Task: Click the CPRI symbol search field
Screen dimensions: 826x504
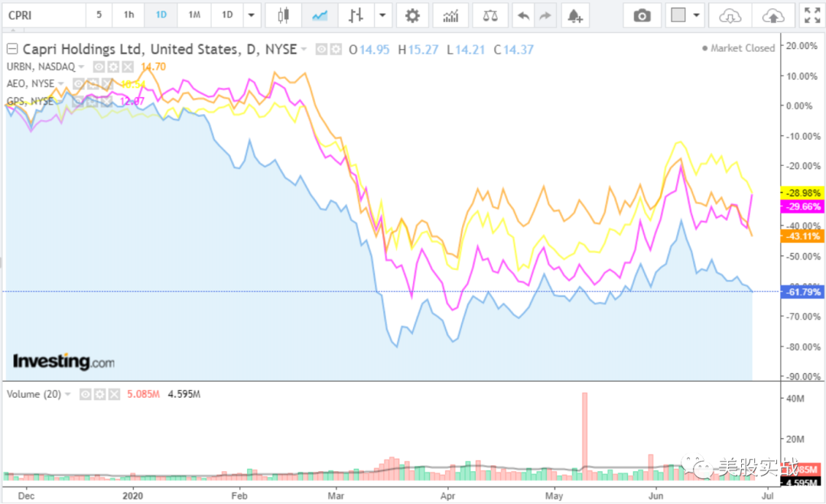Action: 43,15
